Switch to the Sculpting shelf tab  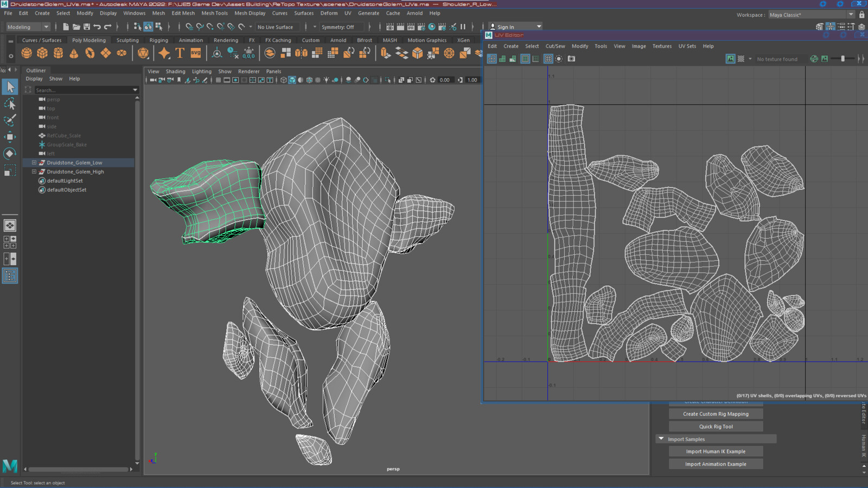127,40
